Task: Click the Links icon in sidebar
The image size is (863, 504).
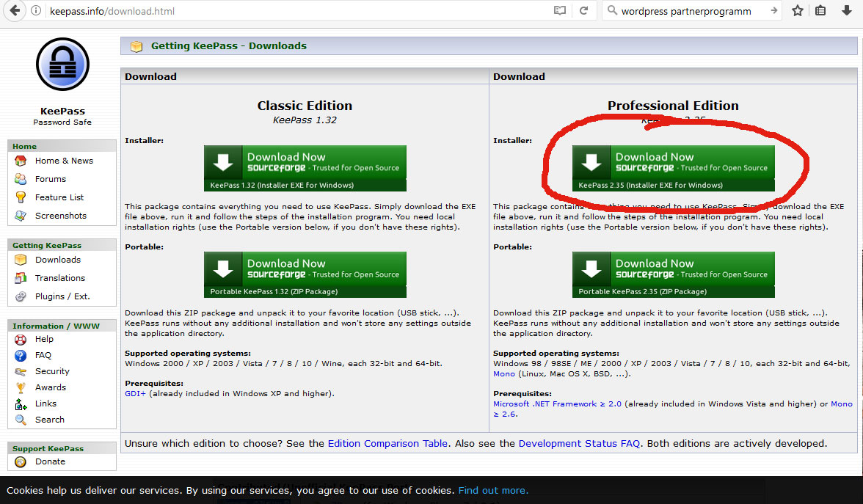Action: [21, 403]
